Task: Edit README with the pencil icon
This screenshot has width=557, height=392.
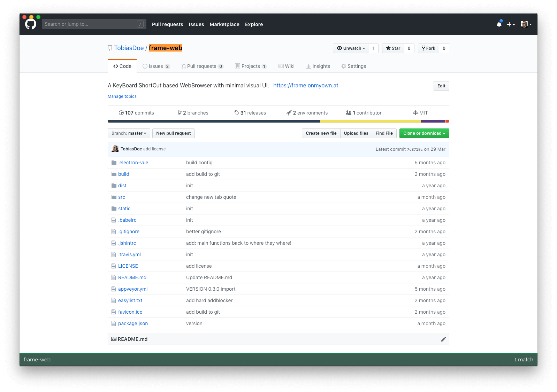Action: [x=443, y=339]
